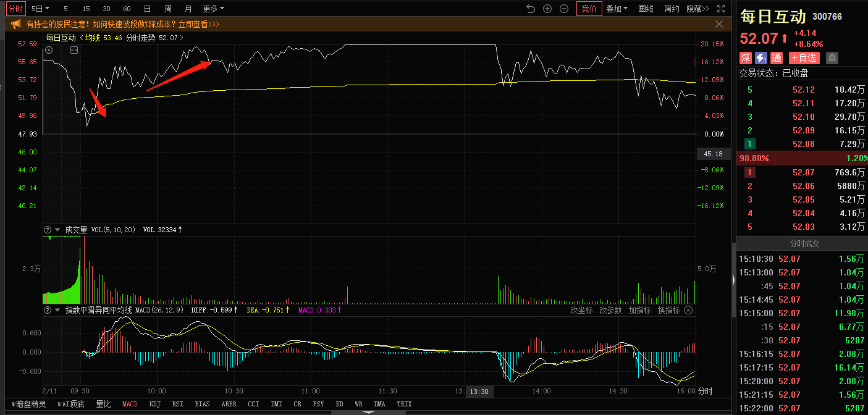The width and height of the screenshot is (868, 415).
Task: Toggle the 竞价 auction display
Action: click(589, 9)
